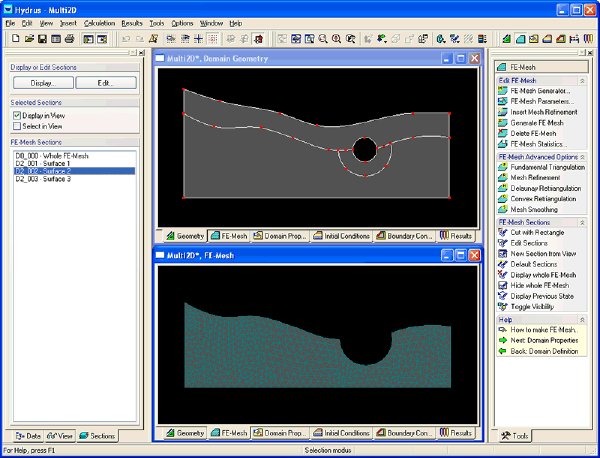600x458 pixels.
Task: Click Mesh Smoothing option
Action: [x=534, y=209]
